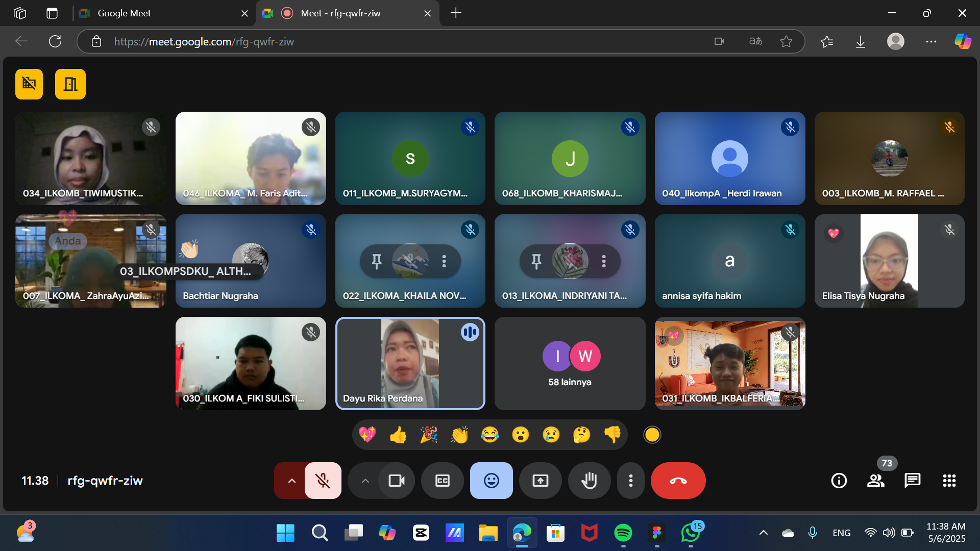
Task: Open the 58 lainnya participants tile
Action: (570, 363)
